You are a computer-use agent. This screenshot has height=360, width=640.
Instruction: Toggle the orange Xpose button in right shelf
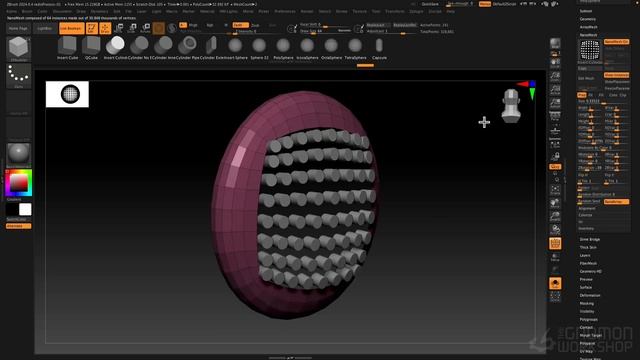(x=555, y=167)
